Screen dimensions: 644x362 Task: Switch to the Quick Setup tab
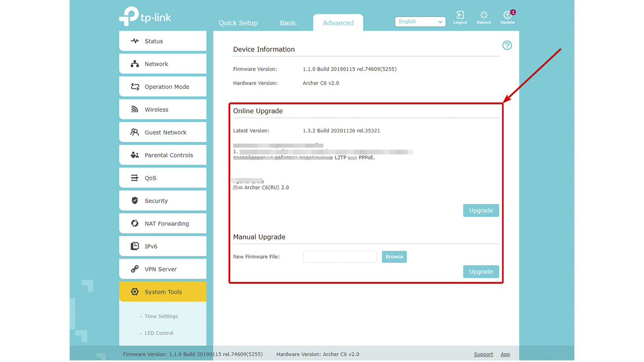238,23
